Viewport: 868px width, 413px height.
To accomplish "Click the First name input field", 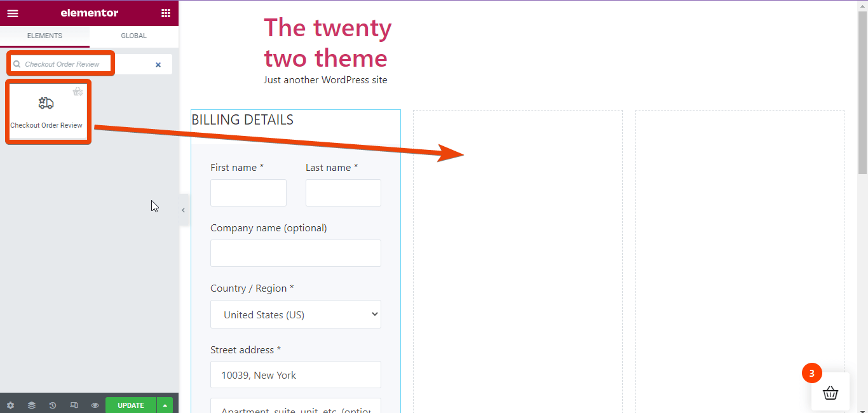I will coord(248,193).
